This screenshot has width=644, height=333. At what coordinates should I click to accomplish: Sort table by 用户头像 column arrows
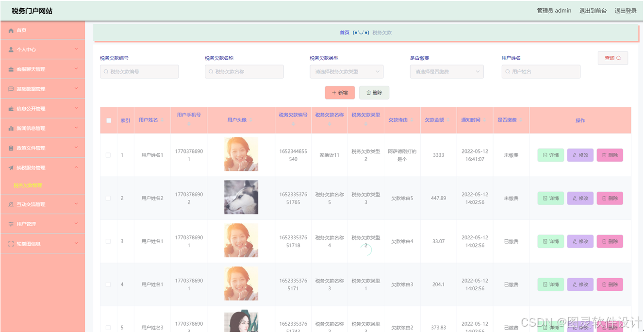[251, 120]
